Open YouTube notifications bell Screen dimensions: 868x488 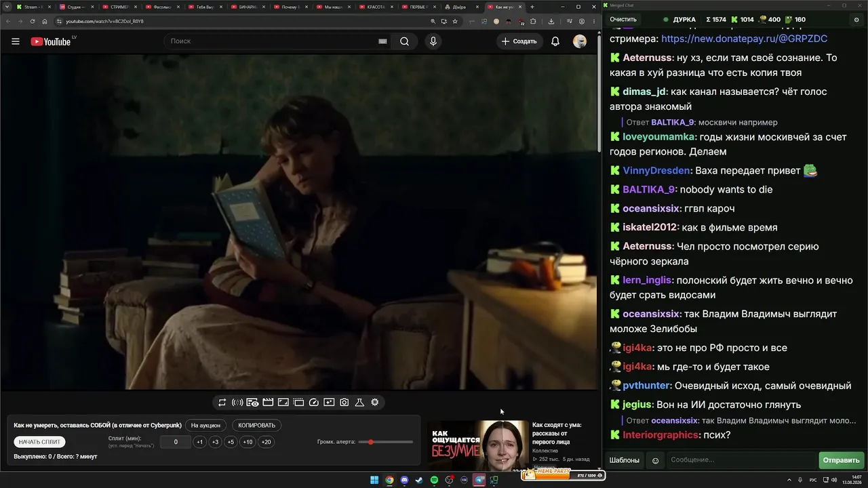pyautogui.click(x=555, y=41)
